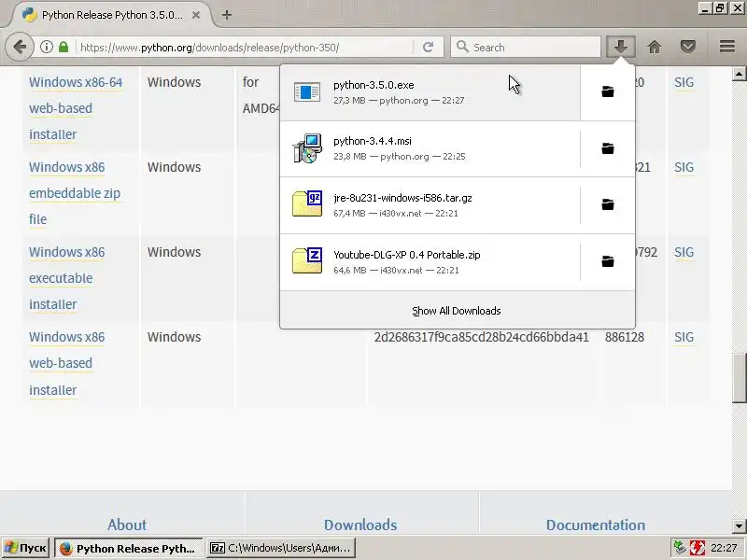Screen dimensions: 747x560
Task: Open the Пуск start menu
Action: click(x=26, y=548)
